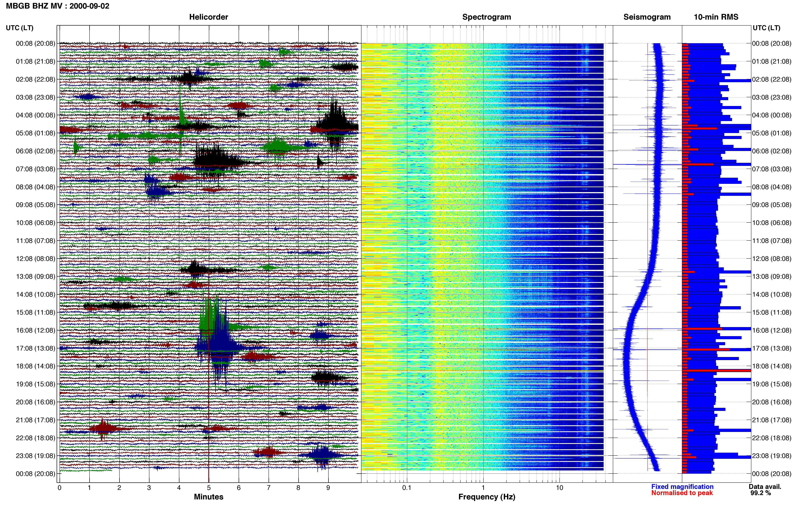
Task: Click the left '17:08 (13:08)' time label
Action: click(35, 348)
